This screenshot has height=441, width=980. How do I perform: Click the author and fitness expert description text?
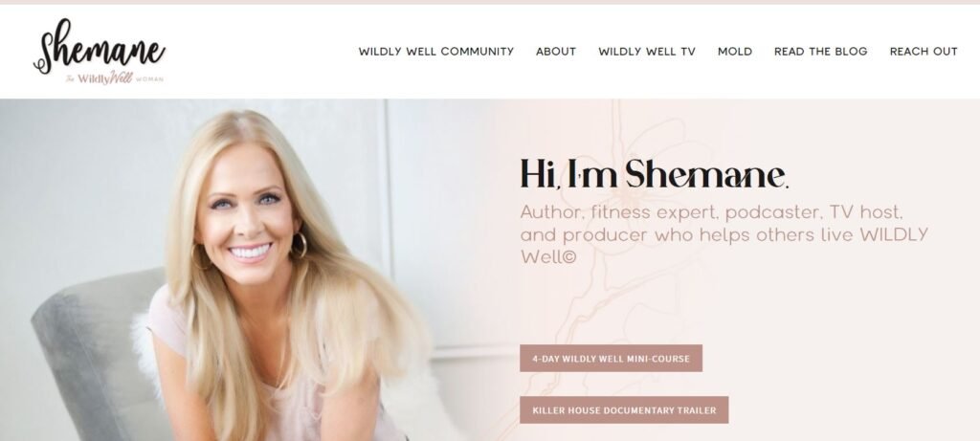point(724,235)
